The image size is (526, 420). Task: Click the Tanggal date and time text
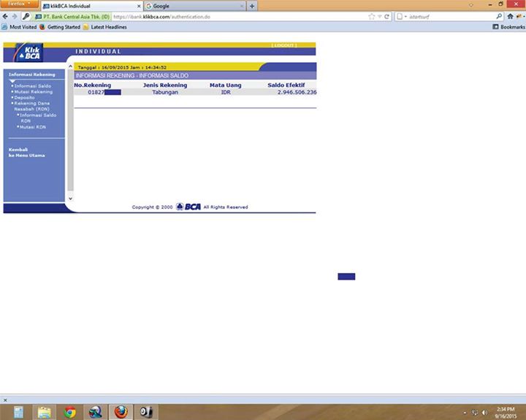(x=122, y=67)
